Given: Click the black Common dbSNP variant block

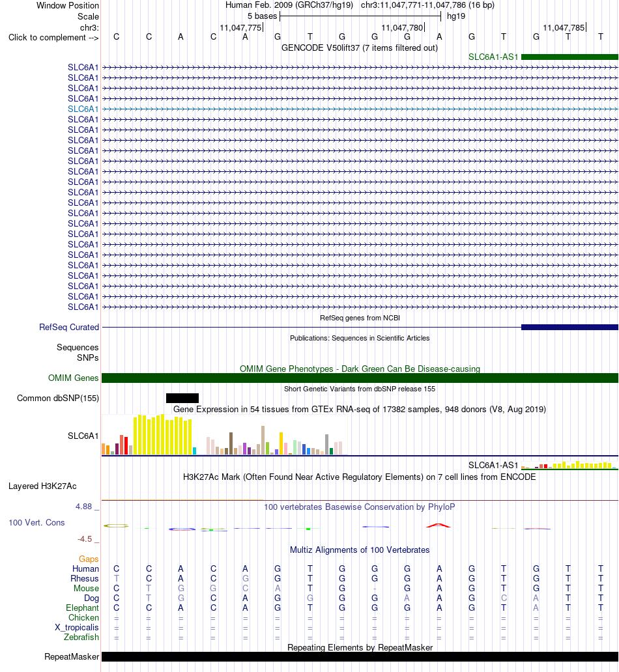Looking at the screenshot, I should 182,398.
